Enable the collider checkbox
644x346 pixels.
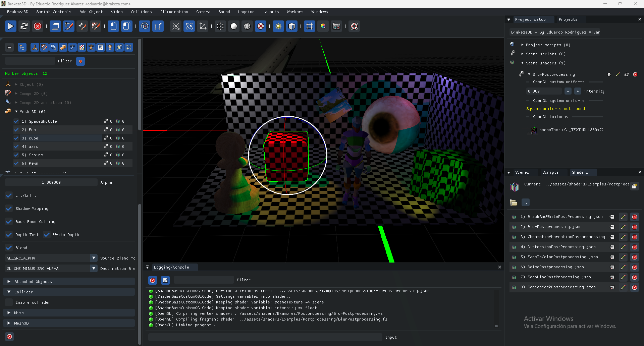click(x=9, y=302)
